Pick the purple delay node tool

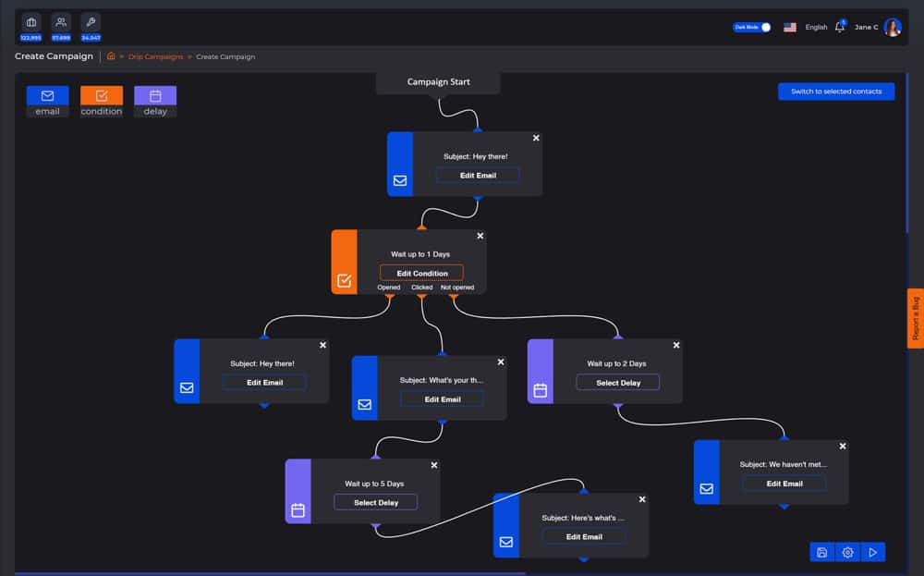coord(155,95)
